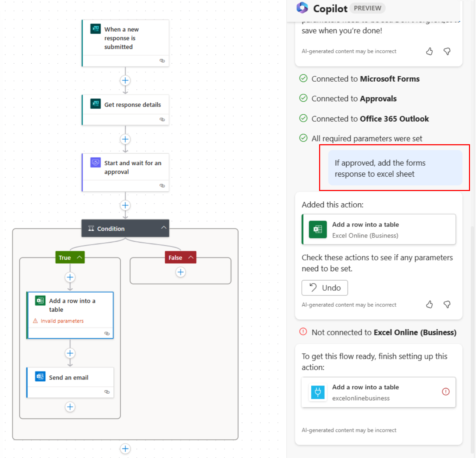This screenshot has height=458, width=476.
Task: Add an action after Send an email
Action: [x=70, y=407]
